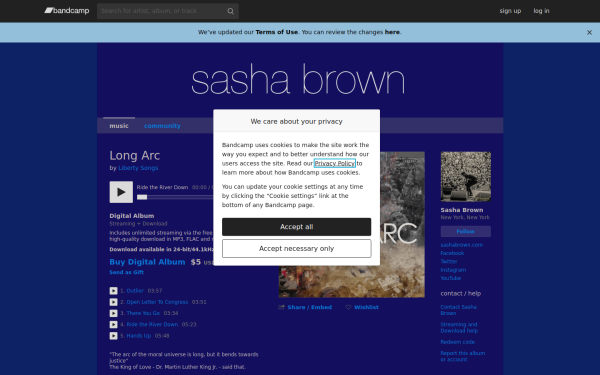Switch to the music tab
600x375 pixels.
[x=119, y=126]
